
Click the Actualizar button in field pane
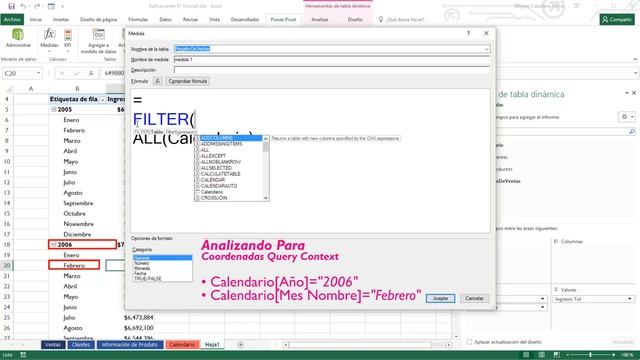(622, 342)
